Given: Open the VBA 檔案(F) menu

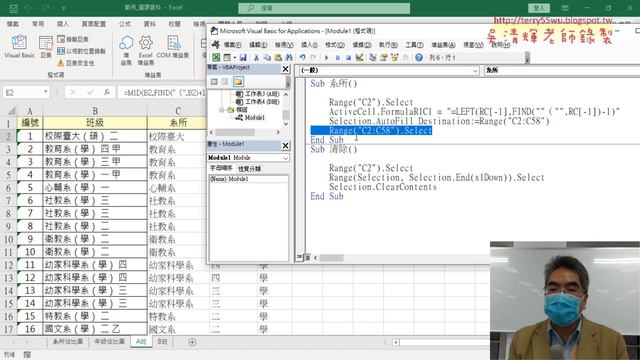Looking at the screenshot, I should 232,45.
